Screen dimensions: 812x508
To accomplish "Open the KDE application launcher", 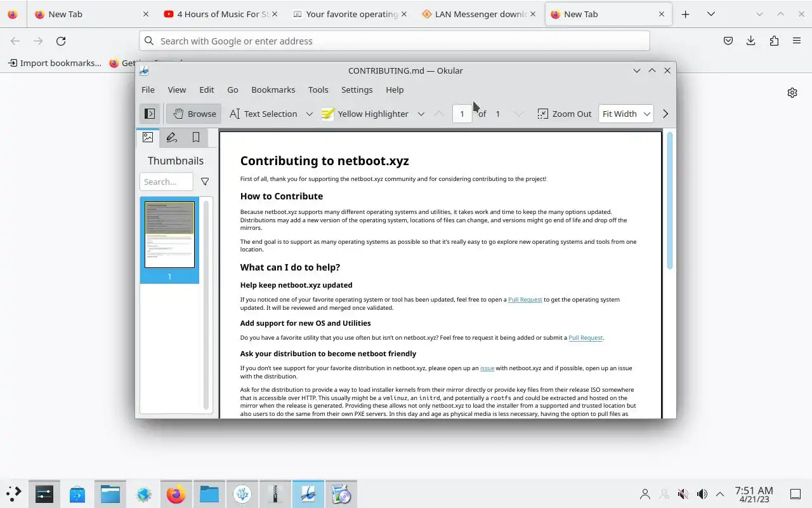I will coord(13,493).
